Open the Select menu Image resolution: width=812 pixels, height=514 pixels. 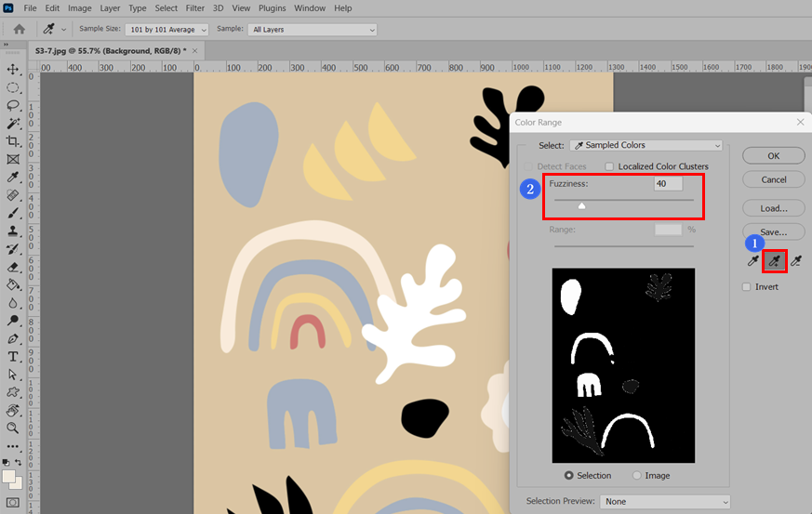166,8
